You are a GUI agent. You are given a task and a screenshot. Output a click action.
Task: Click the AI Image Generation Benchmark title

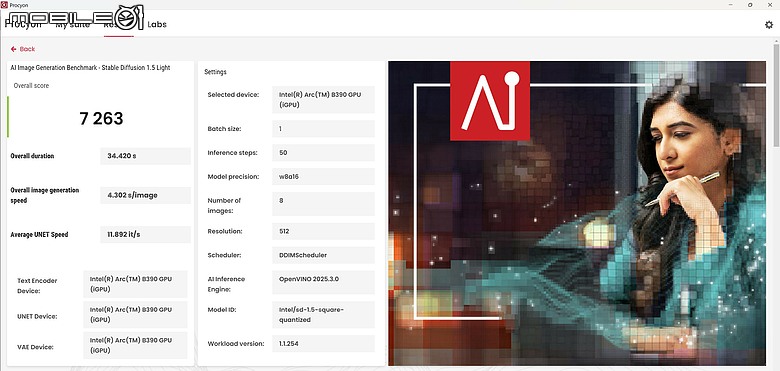(x=91, y=68)
